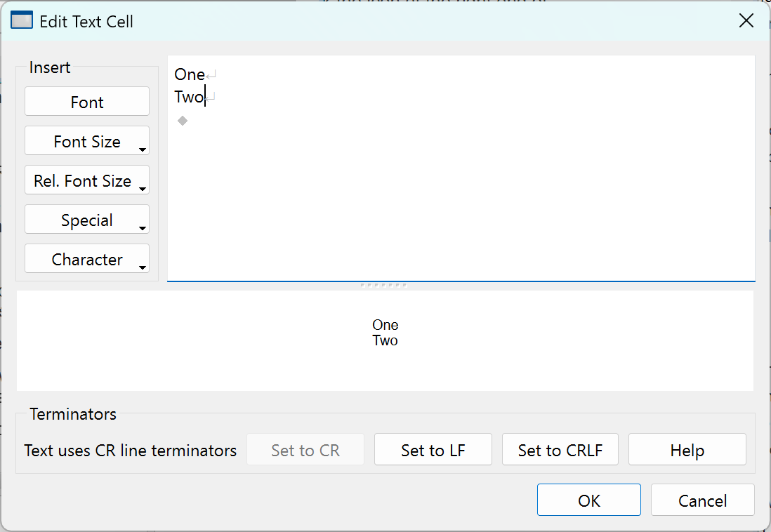Click the return symbol after One

tap(212, 75)
